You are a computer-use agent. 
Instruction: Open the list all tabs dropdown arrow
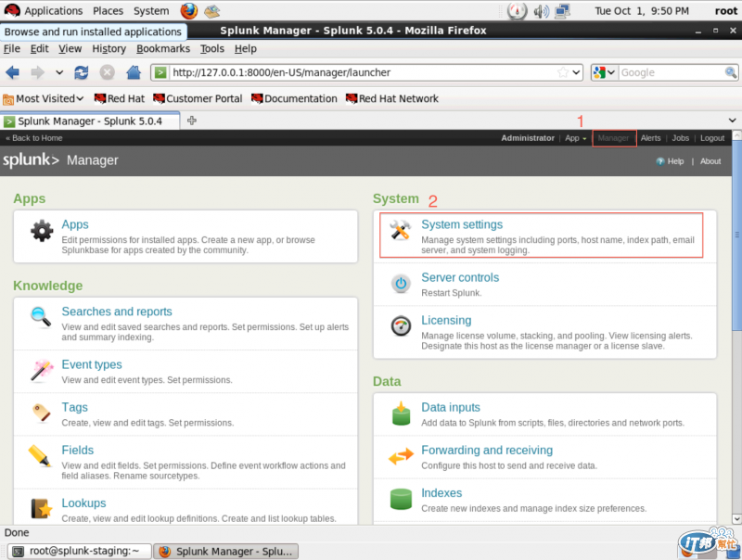pyautogui.click(x=732, y=121)
